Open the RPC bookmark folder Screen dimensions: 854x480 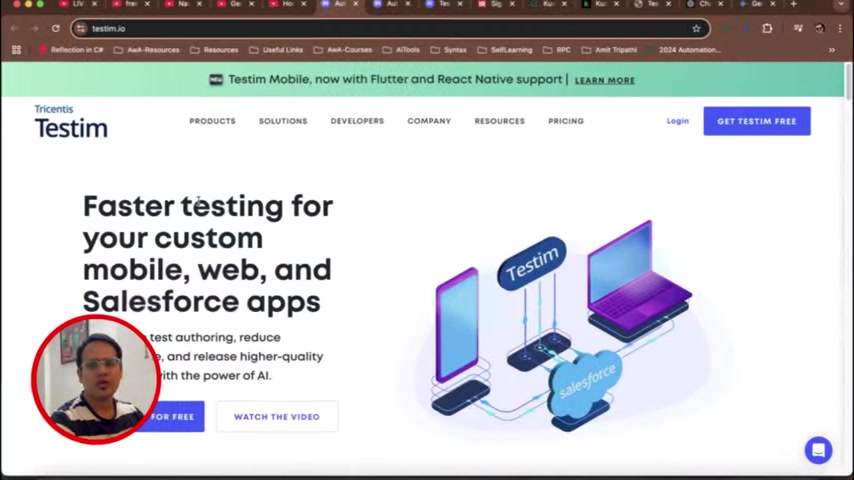(x=557, y=50)
